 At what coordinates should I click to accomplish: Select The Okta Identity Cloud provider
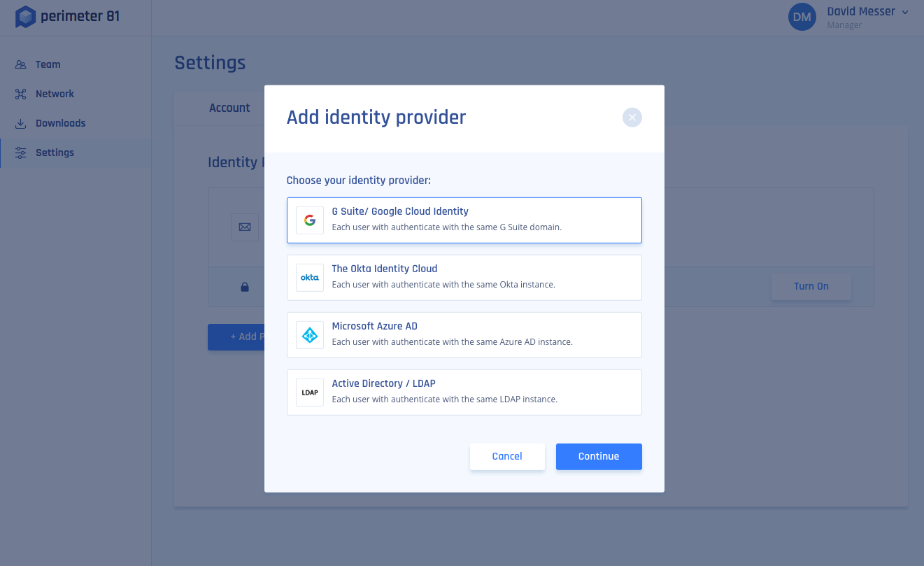[x=464, y=278]
